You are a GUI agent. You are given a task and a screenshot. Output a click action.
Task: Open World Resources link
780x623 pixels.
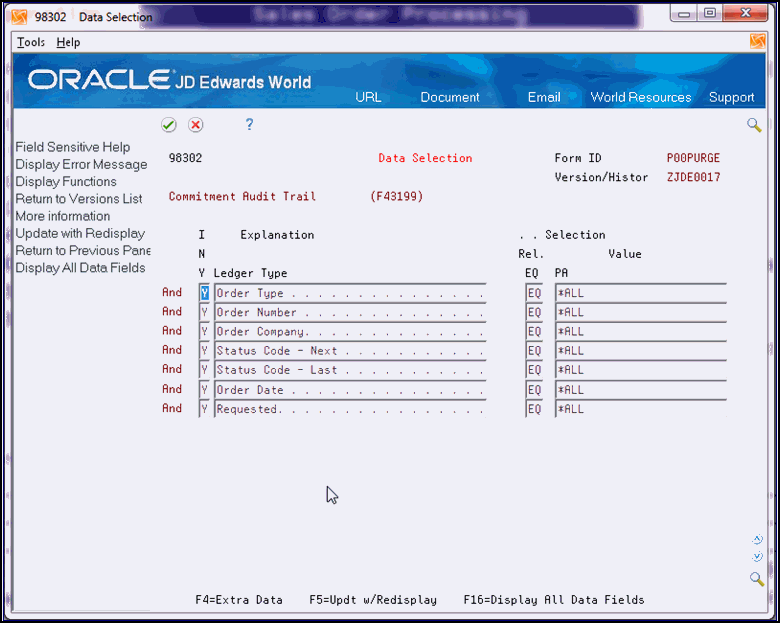pyautogui.click(x=641, y=97)
